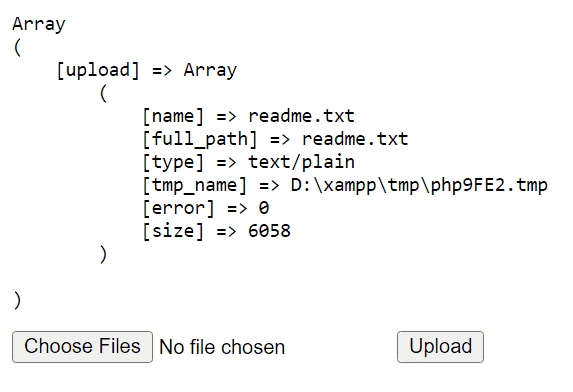Click the D:\xampp\tmp\php9FE2.tmp path
The height and width of the screenshot is (392, 573).
tap(419, 185)
